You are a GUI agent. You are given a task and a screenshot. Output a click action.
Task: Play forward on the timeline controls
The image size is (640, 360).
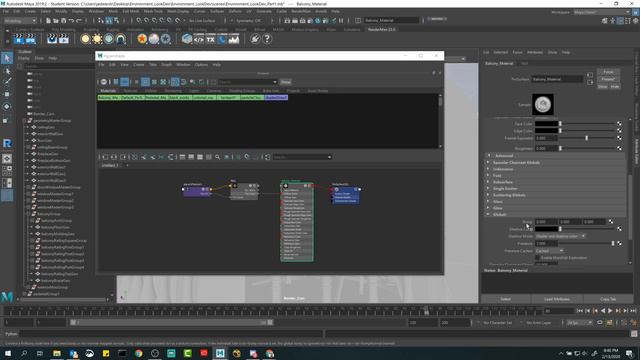(x=610, y=311)
